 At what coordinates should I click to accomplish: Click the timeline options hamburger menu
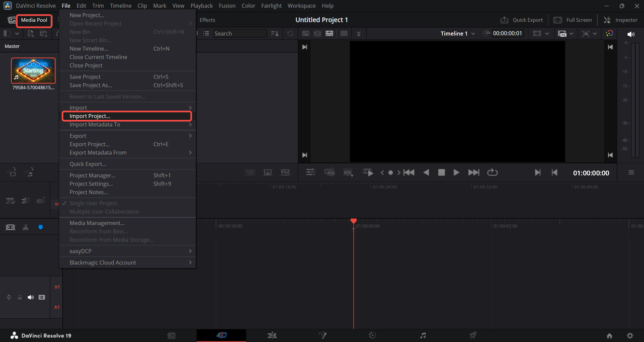(x=631, y=173)
